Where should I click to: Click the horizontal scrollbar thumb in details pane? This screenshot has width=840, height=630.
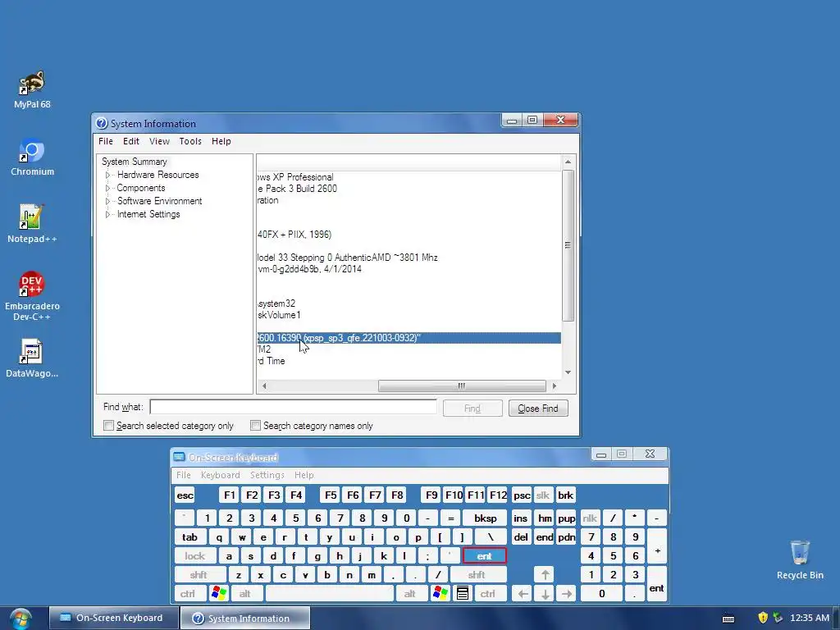tap(462, 386)
